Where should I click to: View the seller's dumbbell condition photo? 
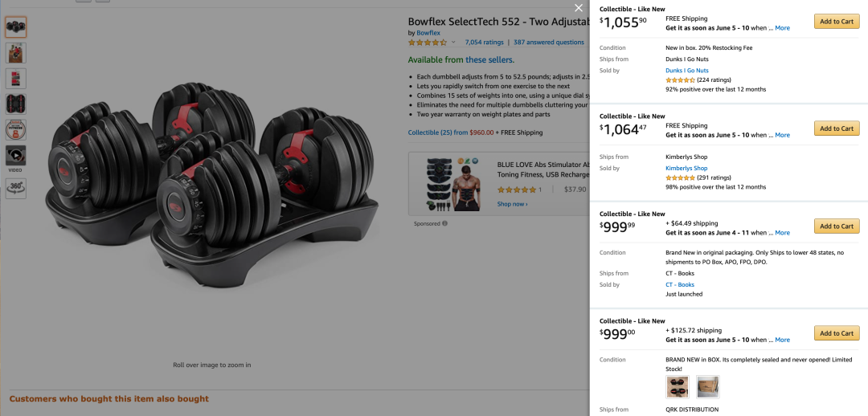(x=678, y=387)
